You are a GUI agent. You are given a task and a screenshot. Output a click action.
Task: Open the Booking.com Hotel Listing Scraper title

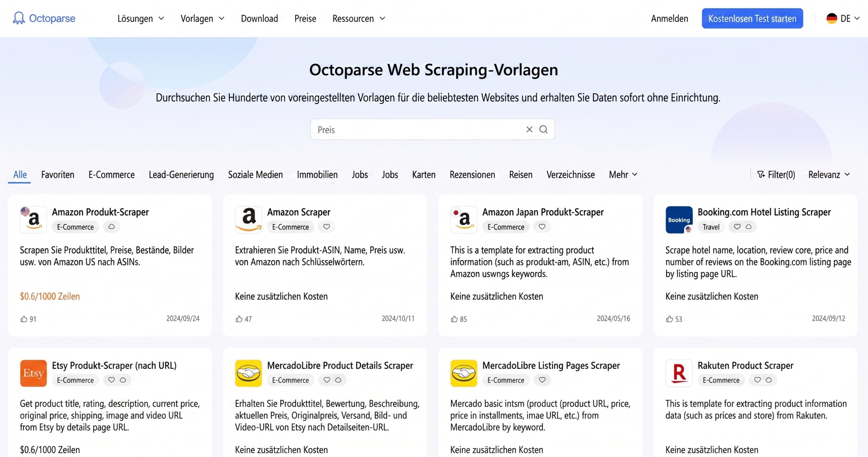click(764, 212)
